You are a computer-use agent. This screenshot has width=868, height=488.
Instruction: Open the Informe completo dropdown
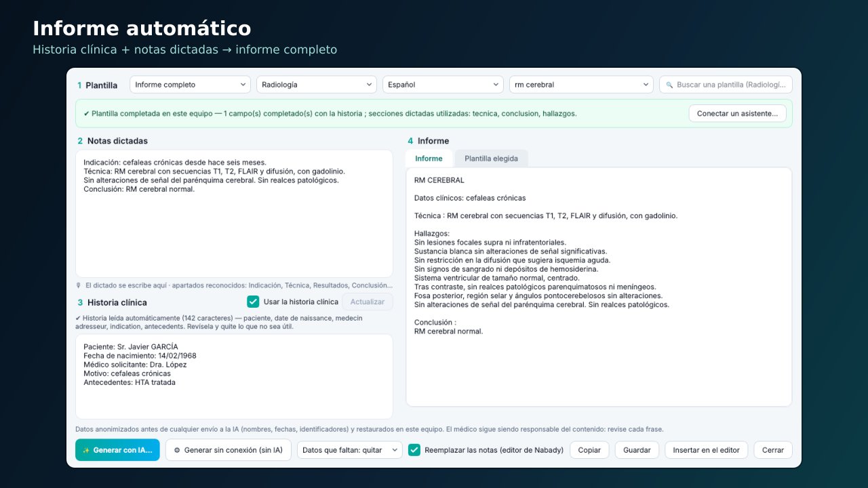click(190, 85)
